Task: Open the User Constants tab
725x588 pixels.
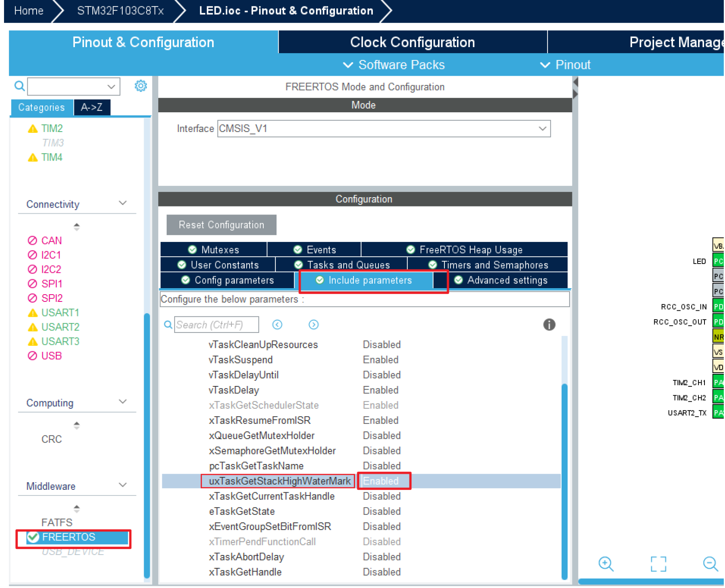Action: (218, 265)
